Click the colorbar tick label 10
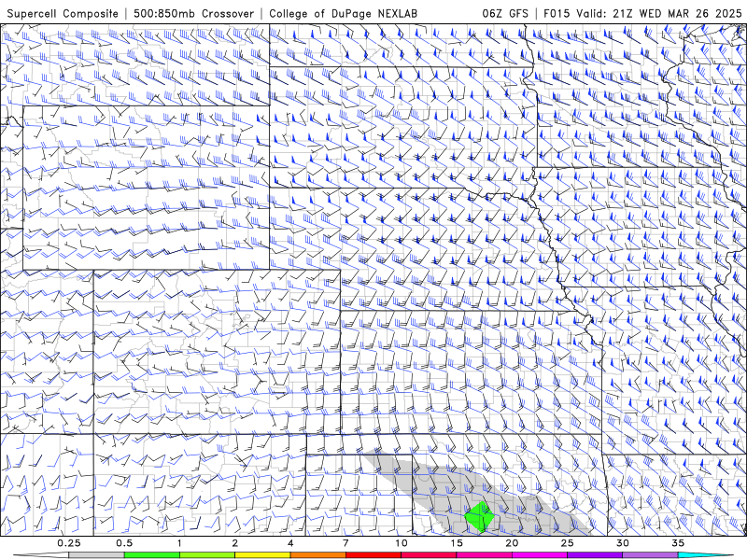 tap(402, 543)
